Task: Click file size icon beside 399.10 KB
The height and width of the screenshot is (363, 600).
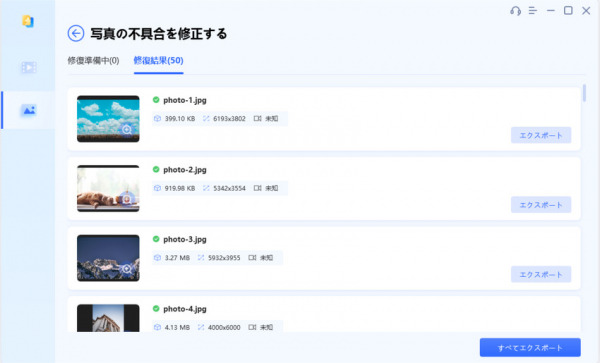Action: click(x=157, y=119)
